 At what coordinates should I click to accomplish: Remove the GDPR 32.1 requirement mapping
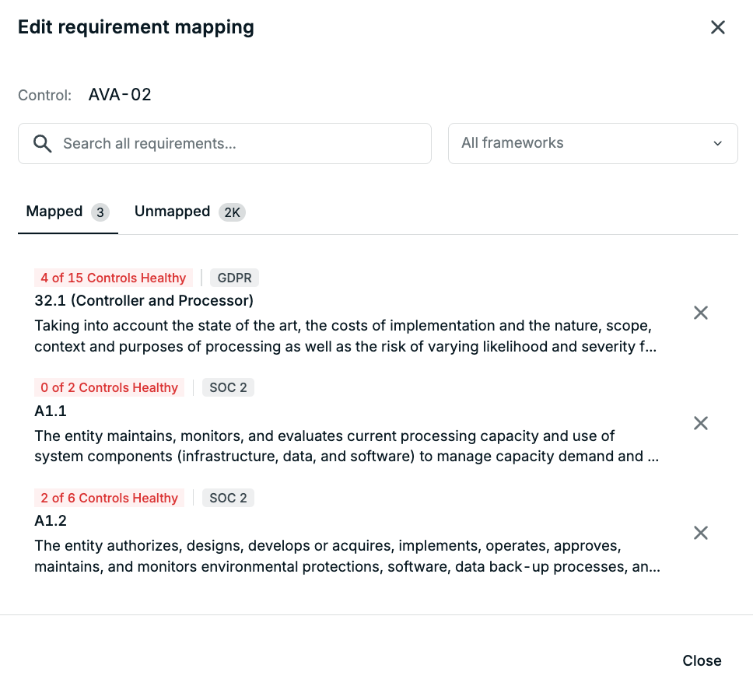coord(701,313)
